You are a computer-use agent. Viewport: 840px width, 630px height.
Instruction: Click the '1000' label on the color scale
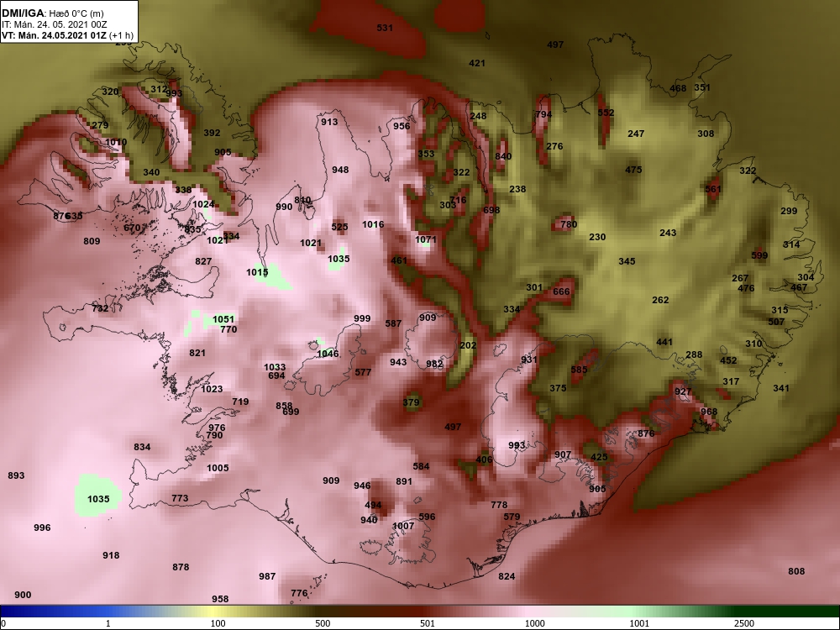pos(534,623)
